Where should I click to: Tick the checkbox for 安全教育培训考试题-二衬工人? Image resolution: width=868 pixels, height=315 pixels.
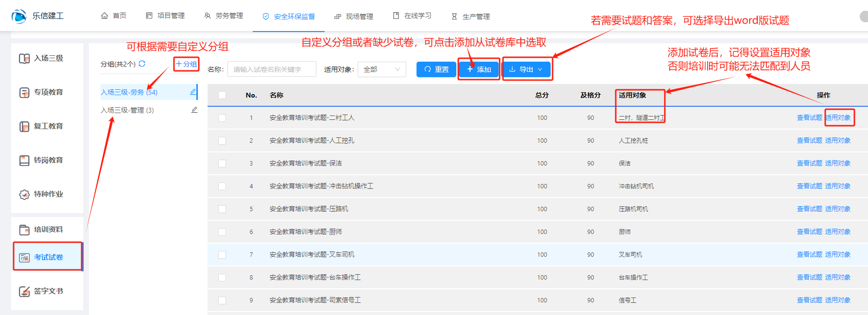pyautogui.click(x=222, y=118)
